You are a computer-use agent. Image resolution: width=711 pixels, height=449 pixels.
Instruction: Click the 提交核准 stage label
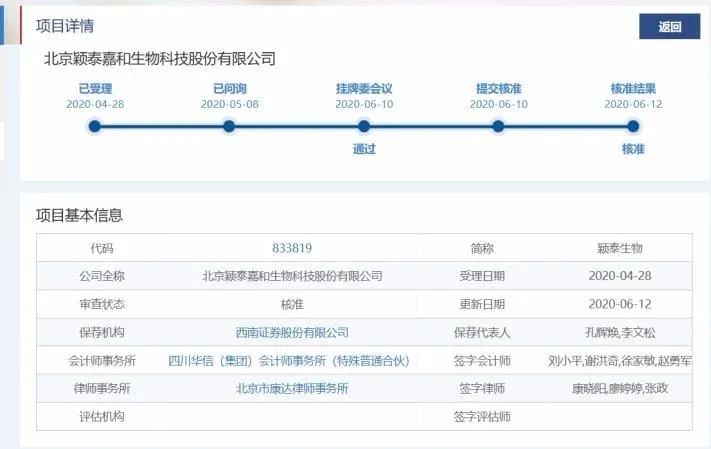coord(499,88)
